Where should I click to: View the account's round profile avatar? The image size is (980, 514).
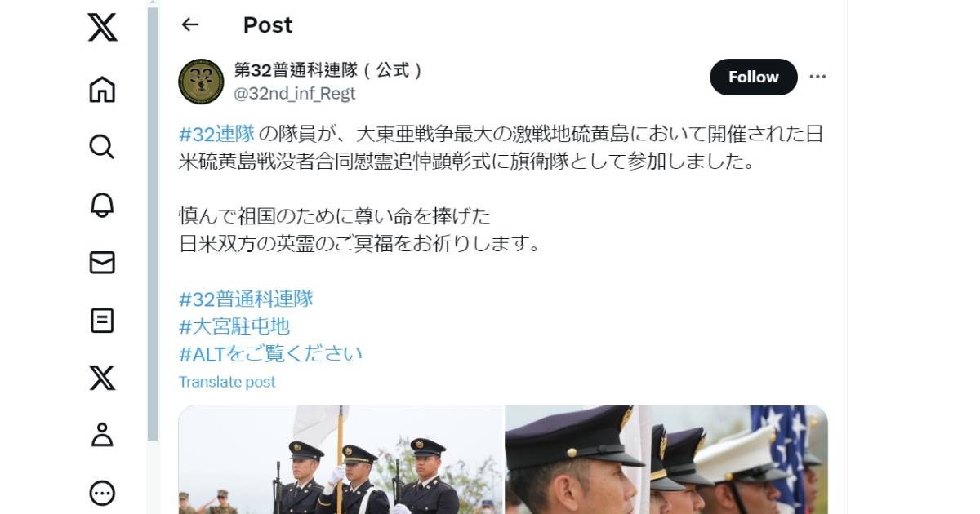tap(201, 82)
